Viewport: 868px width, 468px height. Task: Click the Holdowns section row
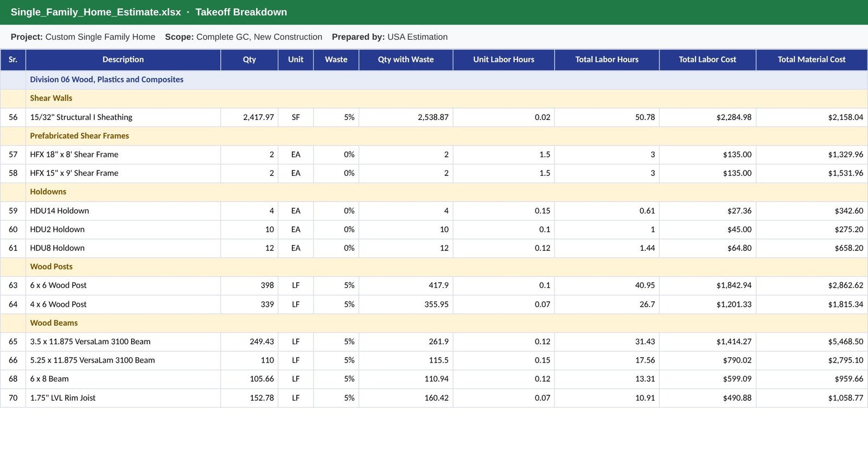[434, 192]
